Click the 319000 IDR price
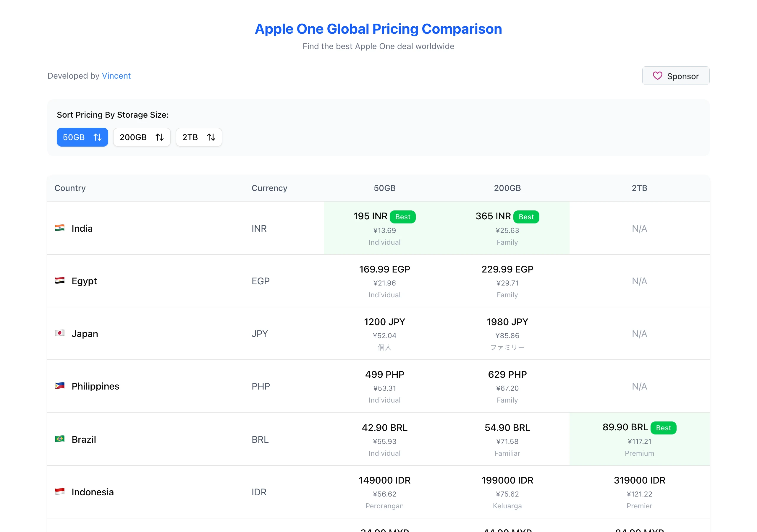This screenshot has height=532, width=757. 639,480
